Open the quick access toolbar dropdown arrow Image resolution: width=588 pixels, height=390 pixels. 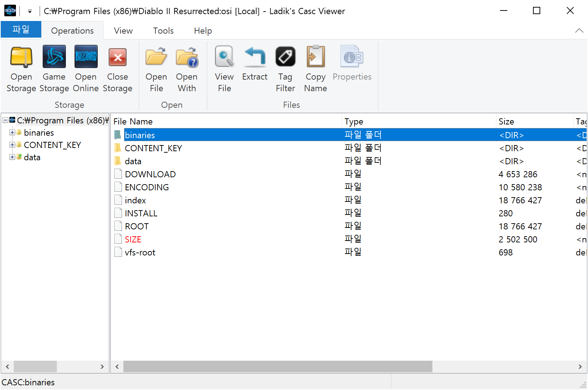pos(30,11)
